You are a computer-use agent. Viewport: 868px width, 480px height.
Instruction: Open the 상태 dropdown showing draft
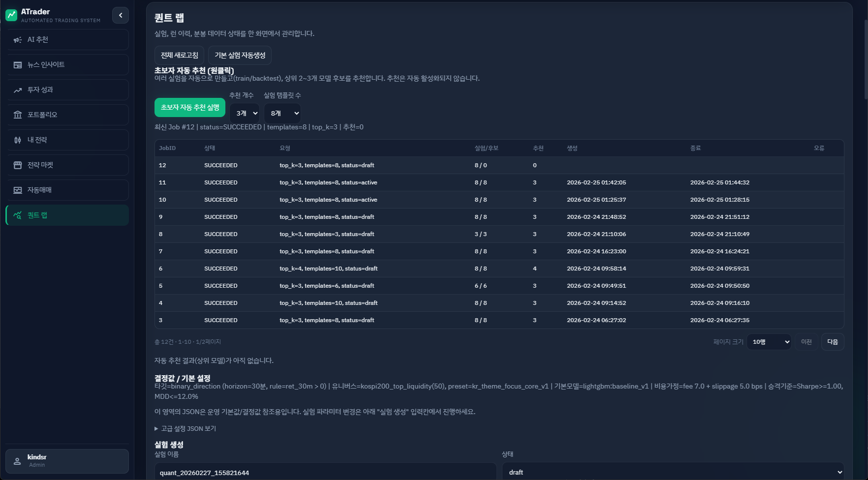coord(673,472)
